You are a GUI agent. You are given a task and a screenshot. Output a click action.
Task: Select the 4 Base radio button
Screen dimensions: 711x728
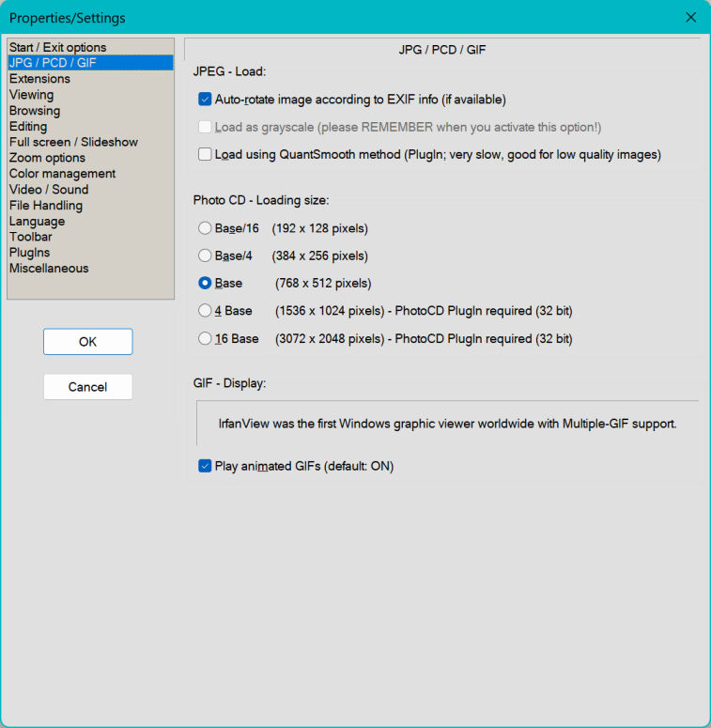pyautogui.click(x=205, y=311)
